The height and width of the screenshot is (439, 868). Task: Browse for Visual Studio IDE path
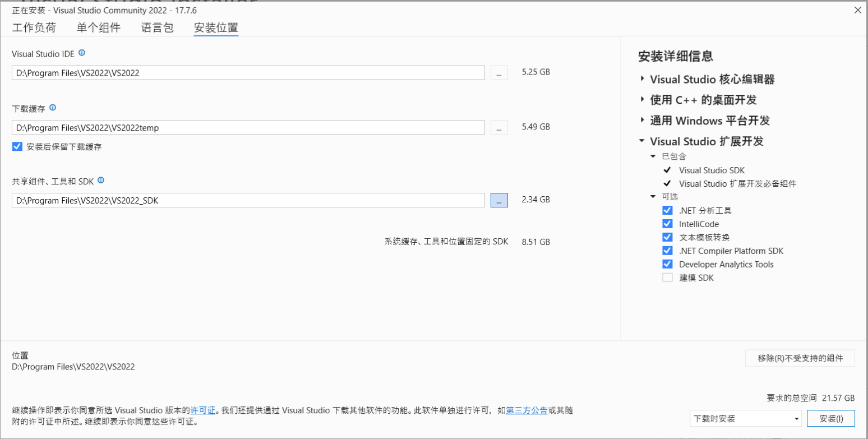pyautogui.click(x=499, y=73)
